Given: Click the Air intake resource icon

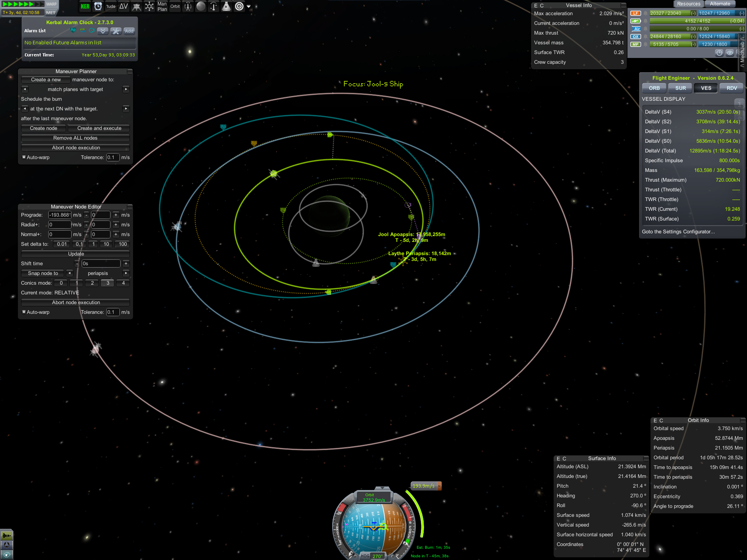Looking at the screenshot, I should point(636,29).
